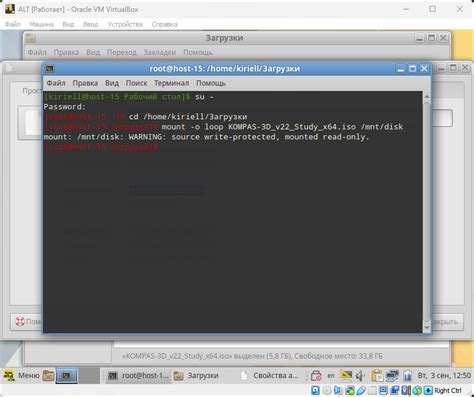This screenshot has height=397, width=474.
Task: Click the file manager status bar text
Action: [252, 356]
